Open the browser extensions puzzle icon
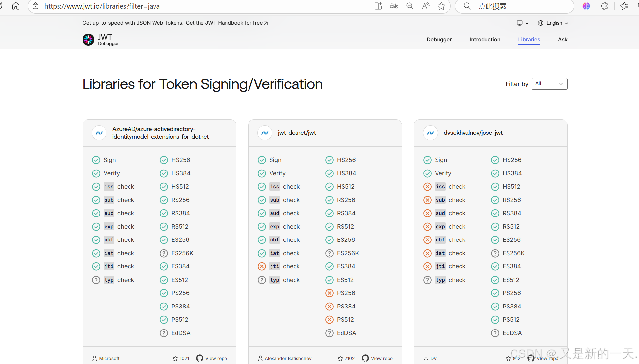This screenshot has height=364, width=639. pos(604,6)
